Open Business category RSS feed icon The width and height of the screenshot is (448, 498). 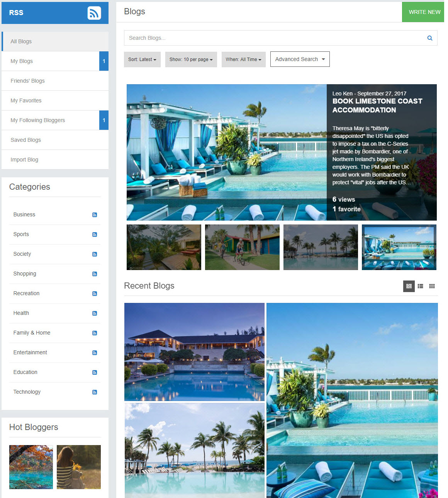[95, 215]
